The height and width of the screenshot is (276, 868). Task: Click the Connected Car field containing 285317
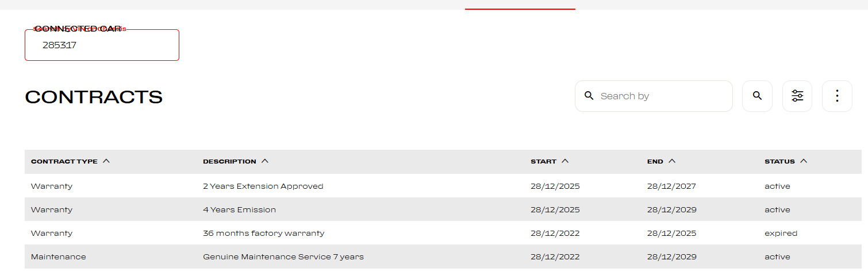click(102, 45)
